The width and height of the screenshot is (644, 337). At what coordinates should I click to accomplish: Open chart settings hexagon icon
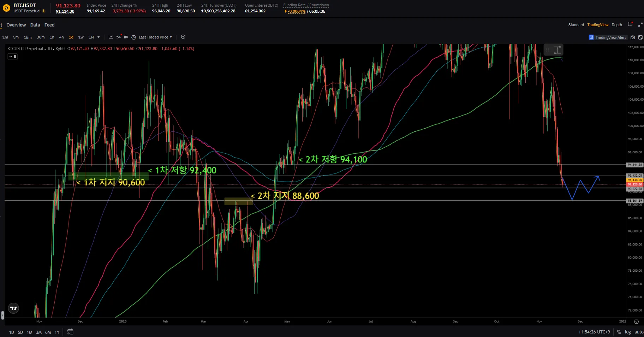(133, 37)
